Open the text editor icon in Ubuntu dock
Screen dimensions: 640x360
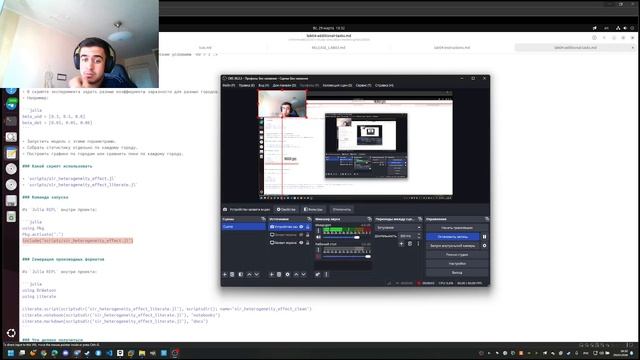pos(11,153)
